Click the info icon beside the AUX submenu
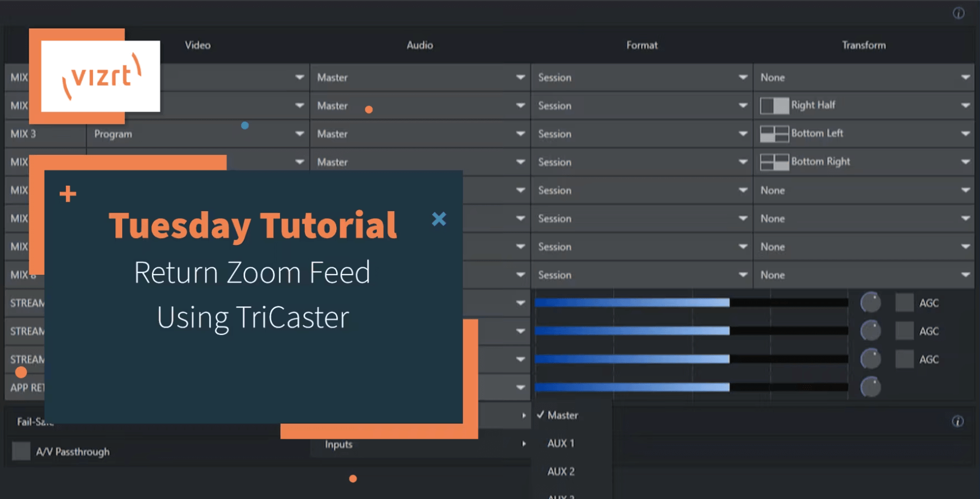The height and width of the screenshot is (499, 980). tap(958, 422)
